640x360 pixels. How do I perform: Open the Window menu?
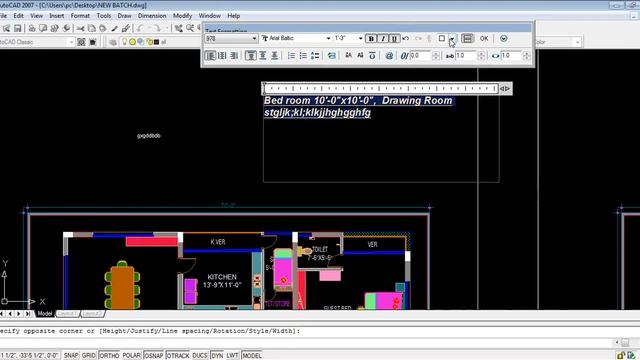point(209,16)
